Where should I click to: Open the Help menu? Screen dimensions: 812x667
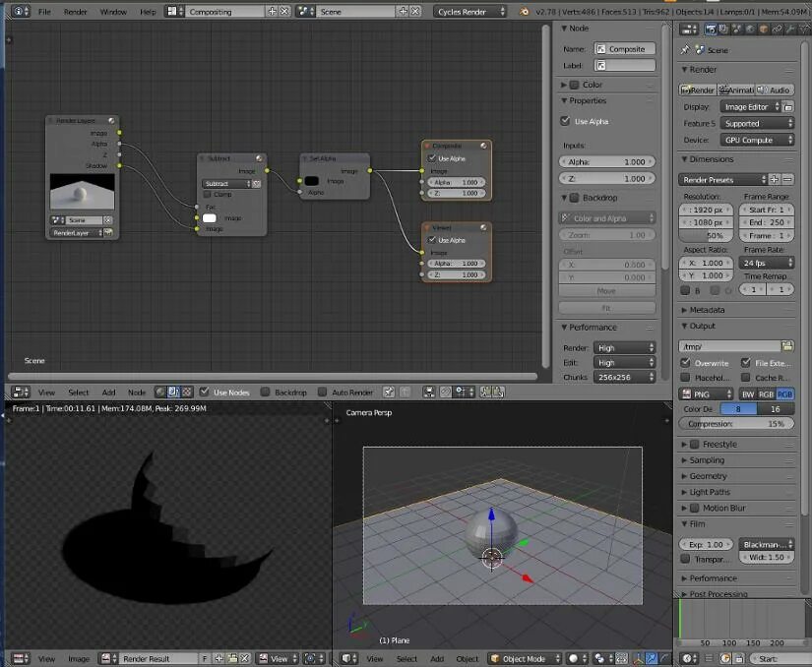148,12
